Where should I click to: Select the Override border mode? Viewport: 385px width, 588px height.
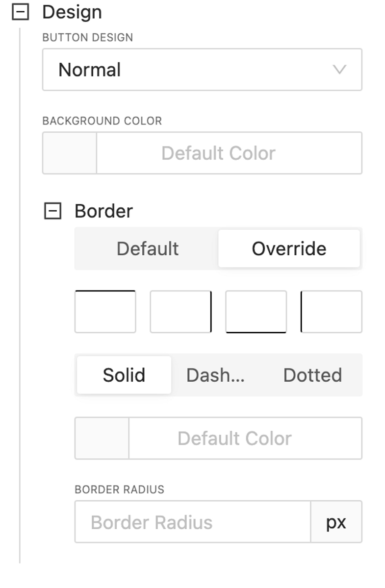click(x=289, y=248)
